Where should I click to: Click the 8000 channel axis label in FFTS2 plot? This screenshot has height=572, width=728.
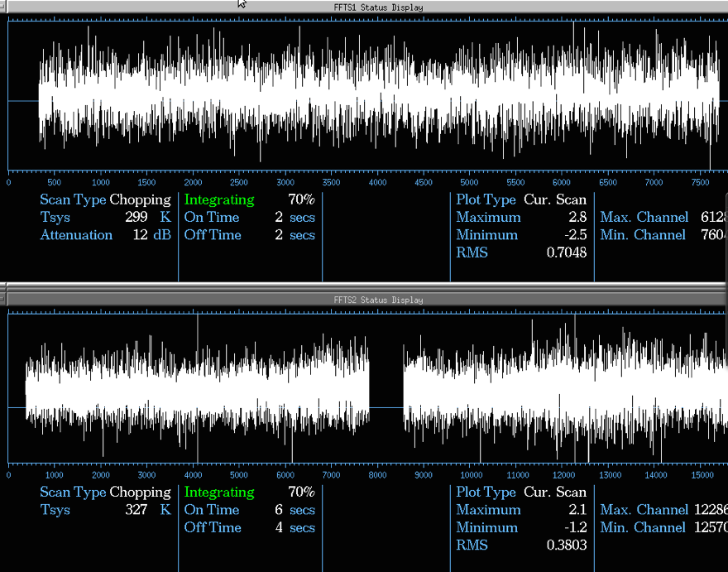(x=377, y=475)
